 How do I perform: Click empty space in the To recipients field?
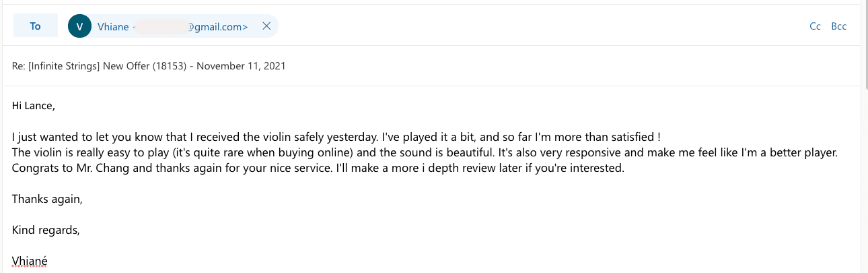click(538, 26)
